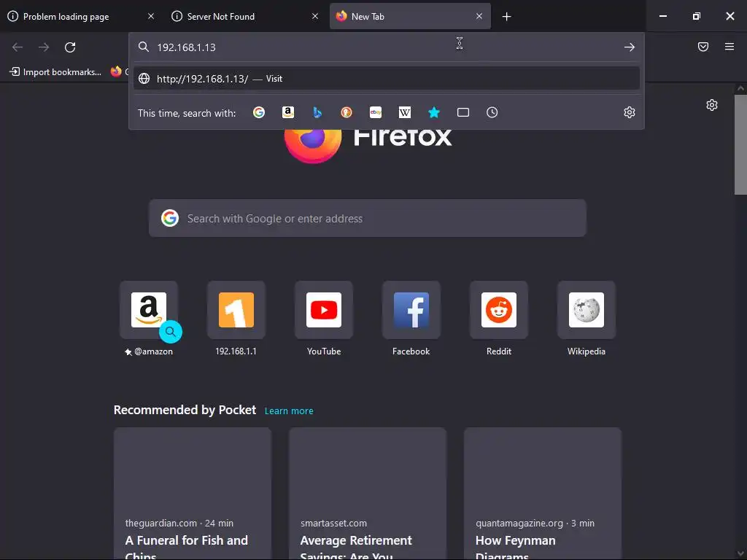Search this time with Google icon
747x560 pixels.
tap(259, 112)
